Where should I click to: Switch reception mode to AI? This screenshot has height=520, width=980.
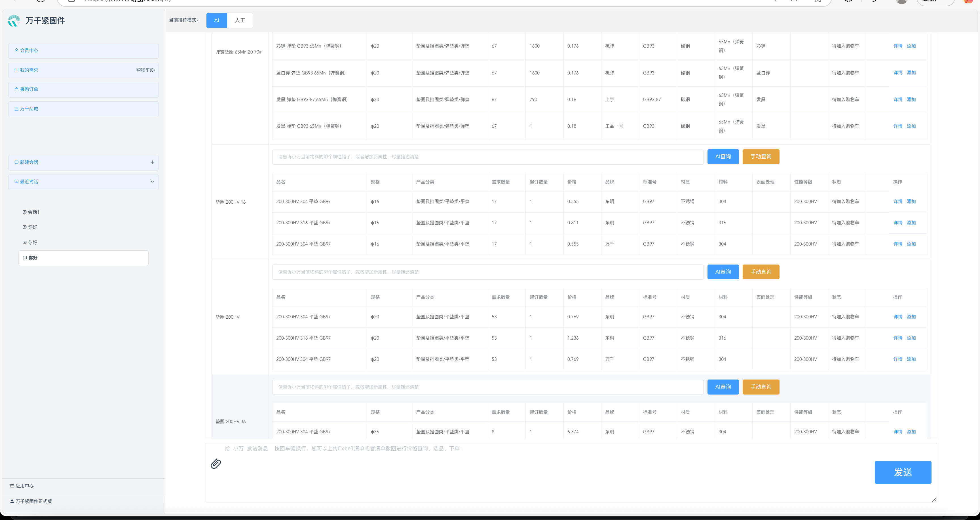pos(216,20)
